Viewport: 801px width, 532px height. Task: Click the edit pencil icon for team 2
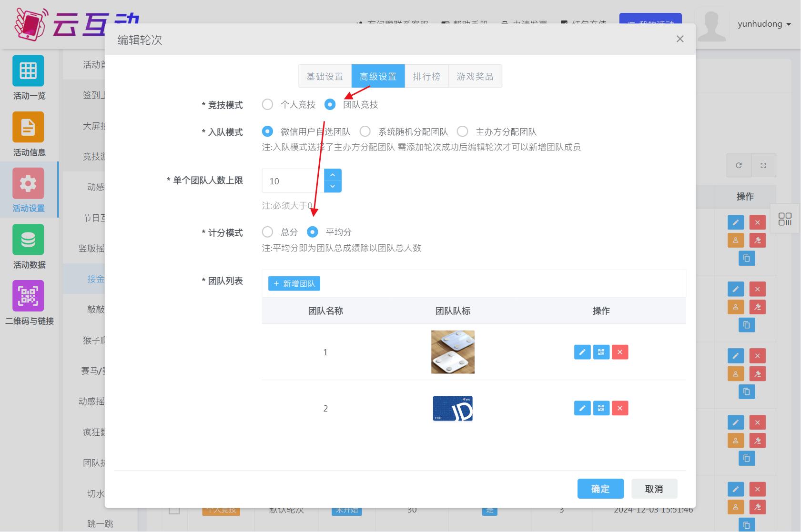pyautogui.click(x=582, y=408)
